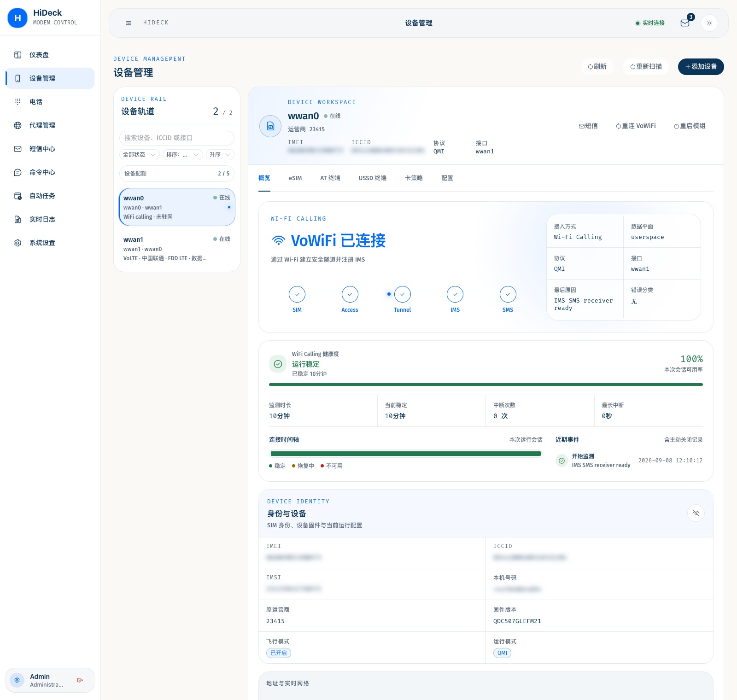This screenshot has width=737, height=700.
Task: Click the hamburger menu icon in top bar
Action: [129, 23]
